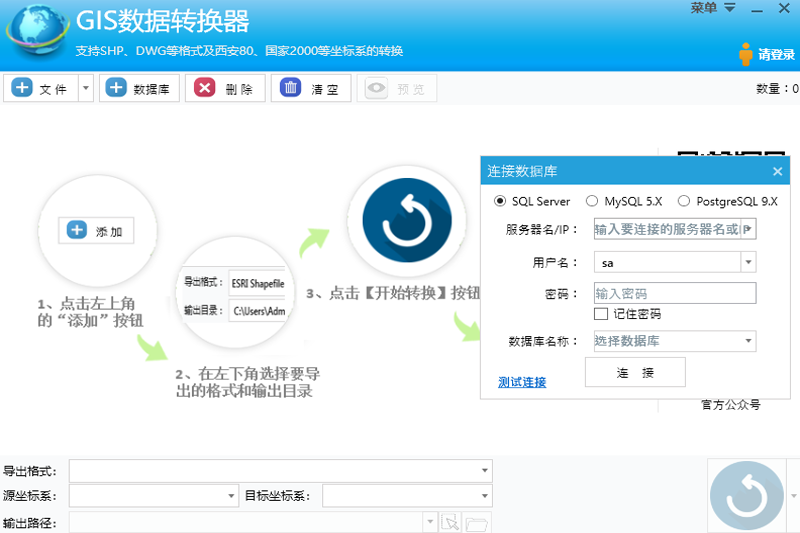Click the 输出路径 path field
The width and height of the screenshot is (800, 533).
pyautogui.click(x=246, y=522)
